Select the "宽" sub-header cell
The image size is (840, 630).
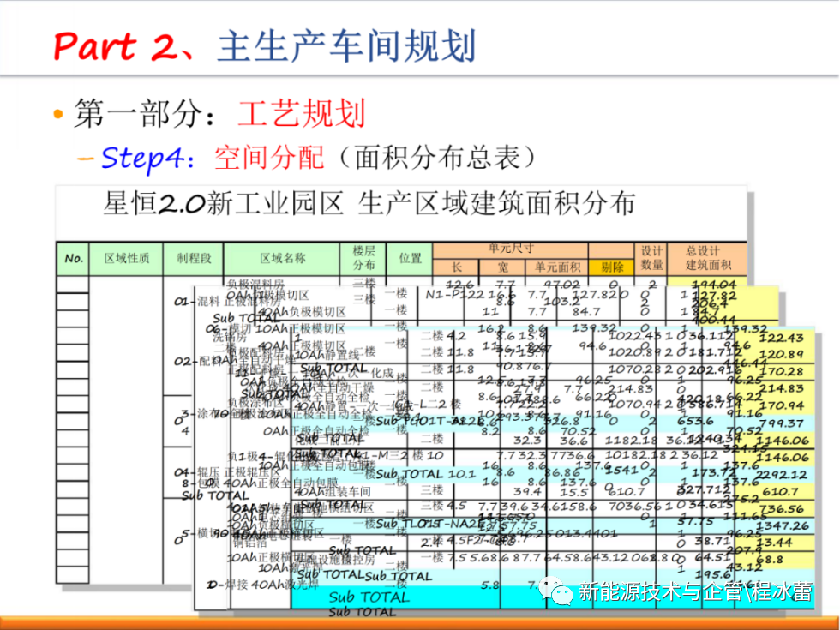click(x=502, y=267)
